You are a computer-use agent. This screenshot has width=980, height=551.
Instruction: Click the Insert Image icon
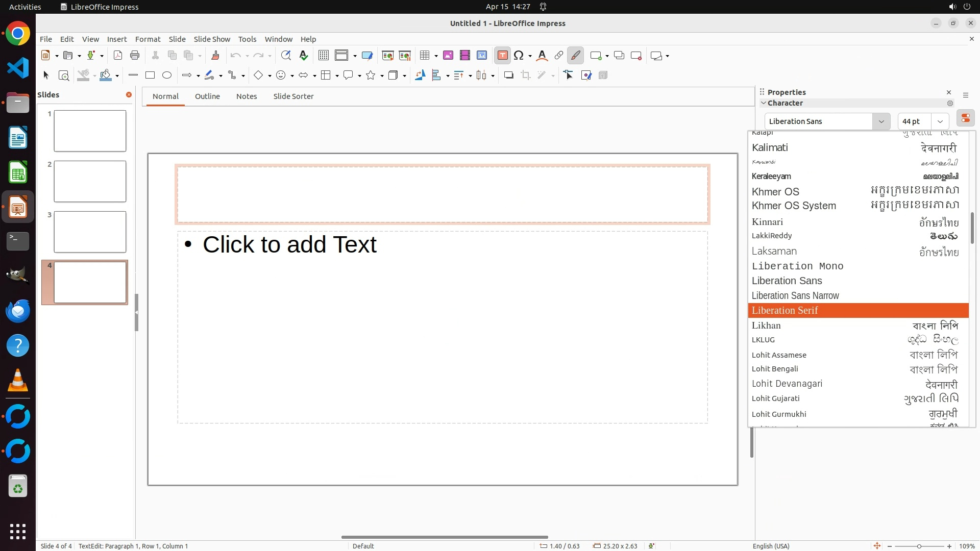pyautogui.click(x=448, y=56)
